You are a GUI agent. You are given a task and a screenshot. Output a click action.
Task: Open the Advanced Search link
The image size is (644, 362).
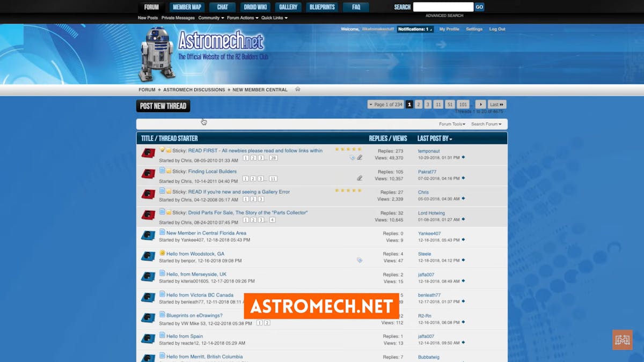point(444,16)
